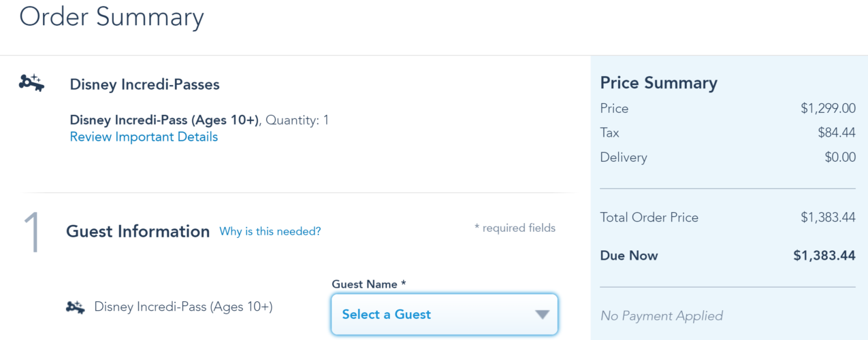Click the Guest Information section heading
868x340 pixels.
(138, 231)
